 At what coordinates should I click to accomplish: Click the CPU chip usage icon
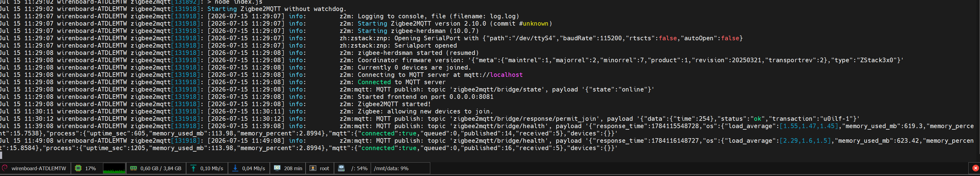[78, 168]
